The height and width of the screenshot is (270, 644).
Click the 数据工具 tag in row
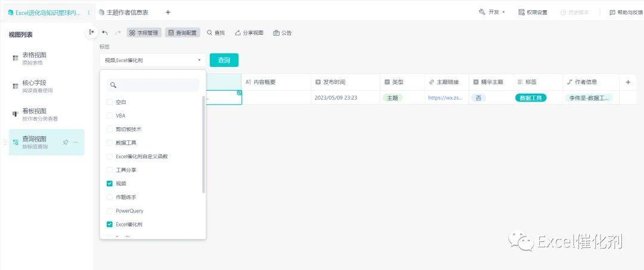(531, 98)
